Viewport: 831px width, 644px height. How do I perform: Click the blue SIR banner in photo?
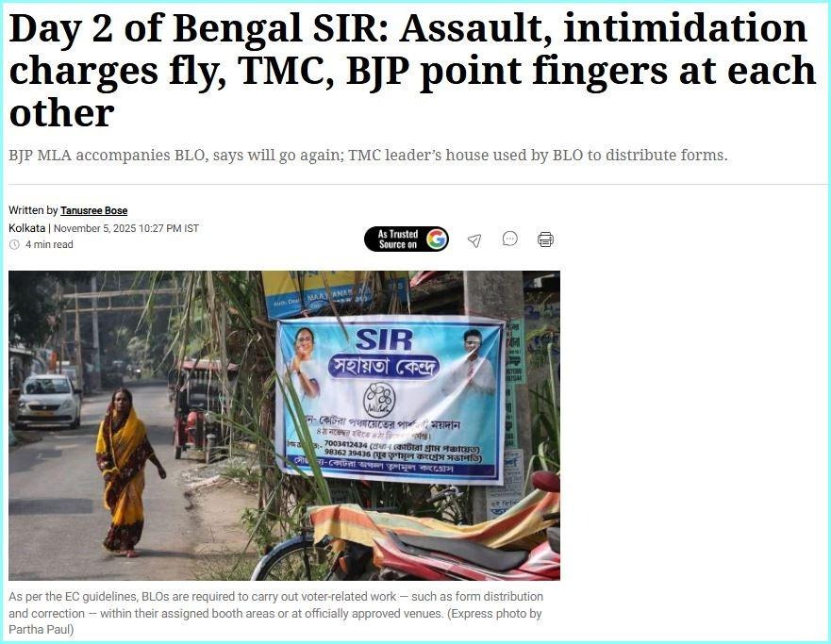pyautogui.click(x=390, y=400)
